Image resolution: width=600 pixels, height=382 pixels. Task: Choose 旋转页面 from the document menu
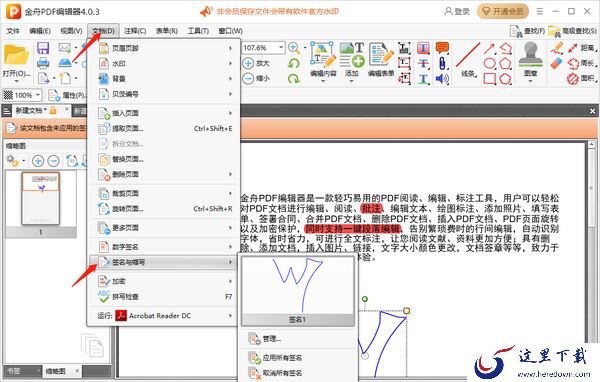pos(165,209)
